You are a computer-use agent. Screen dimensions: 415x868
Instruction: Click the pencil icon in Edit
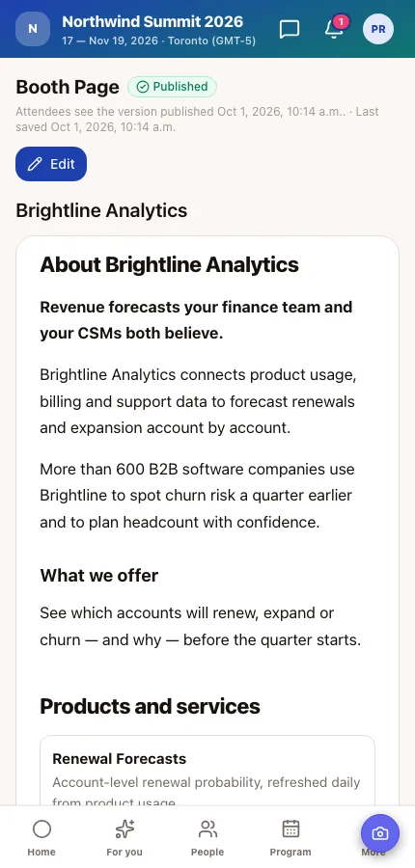(x=35, y=164)
